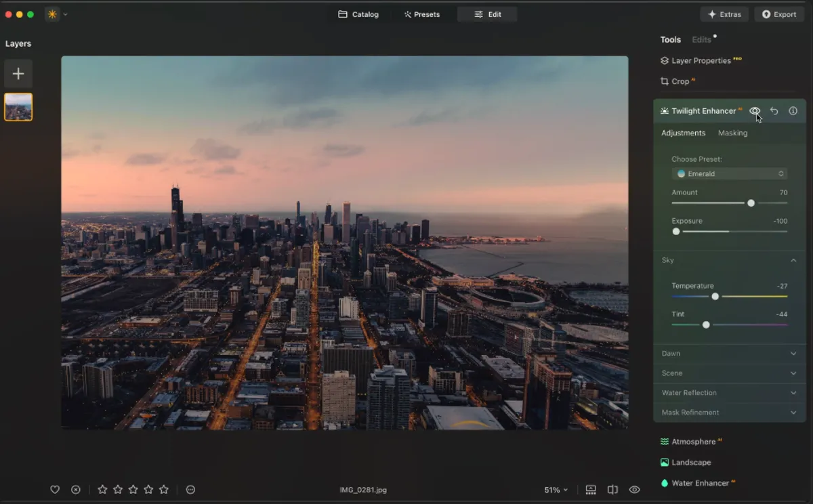Toggle quick preview with the eye icon
This screenshot has height=504, width=813.
[634, 489]
